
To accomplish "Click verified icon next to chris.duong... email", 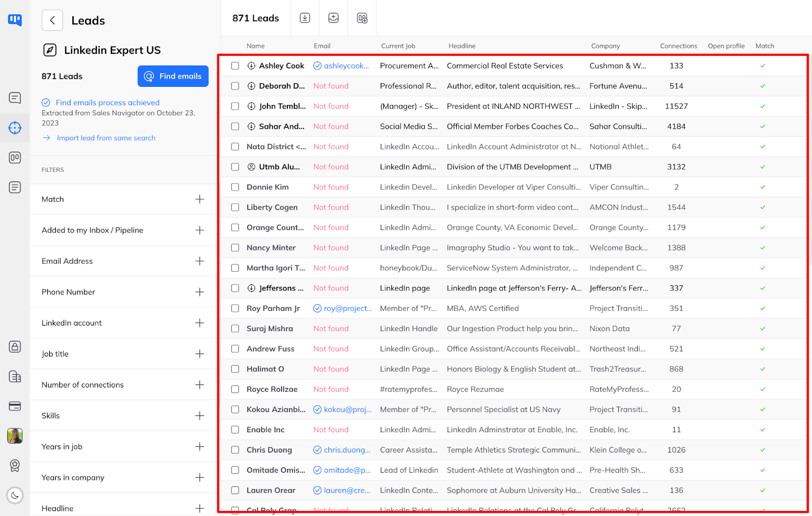I will pyautogui.click(x=317, y=450).
